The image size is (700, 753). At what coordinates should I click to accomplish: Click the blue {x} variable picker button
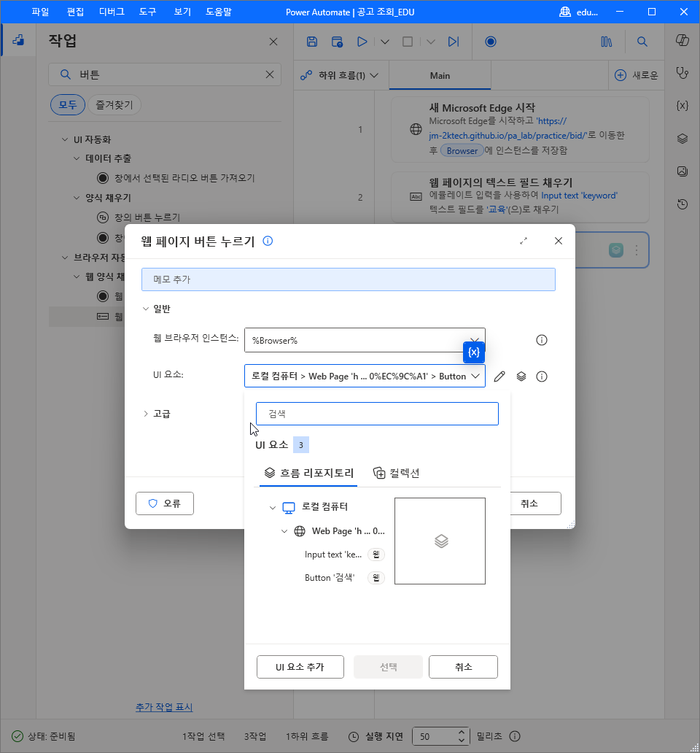473,352
